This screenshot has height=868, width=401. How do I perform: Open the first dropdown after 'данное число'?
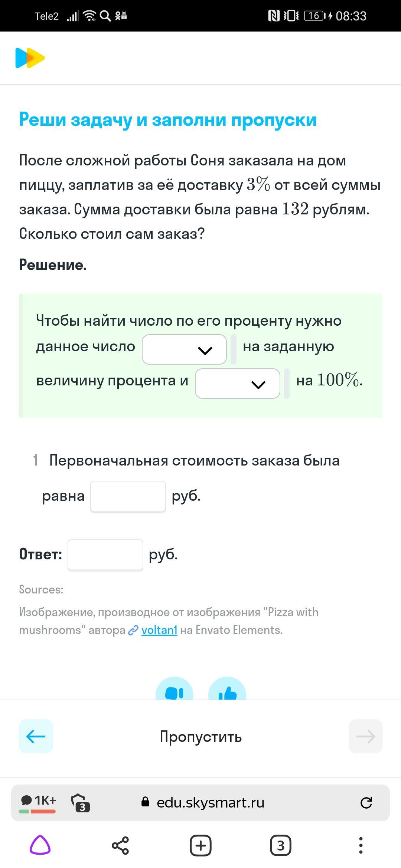tap(184, 349)
